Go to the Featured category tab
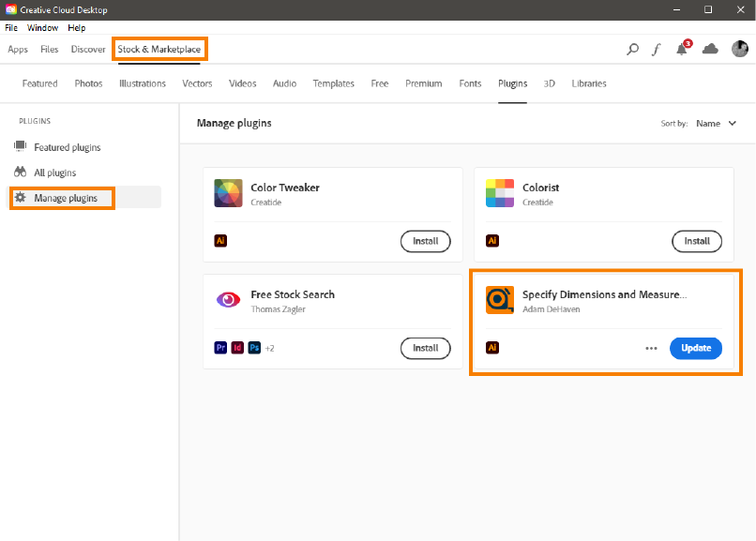The height and width of the screenshot is (541, 756). (x=40, y=83)
